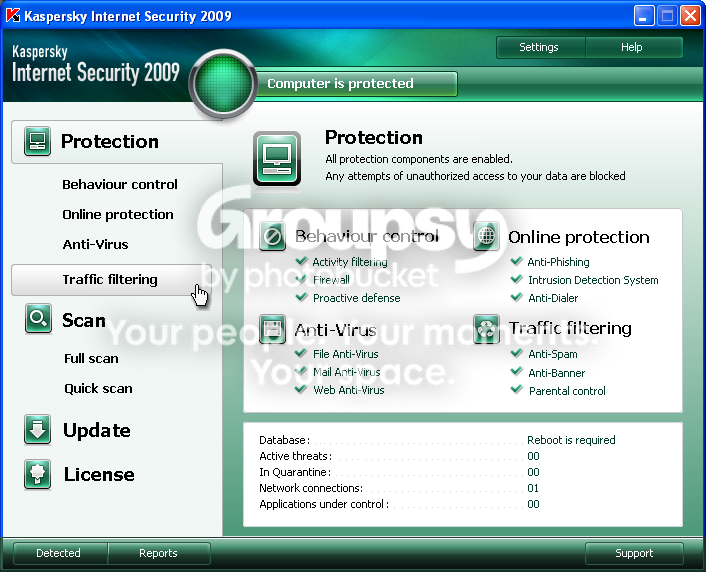Open the Firewall link
The image size is (706, 572).
tap(331, 280)
